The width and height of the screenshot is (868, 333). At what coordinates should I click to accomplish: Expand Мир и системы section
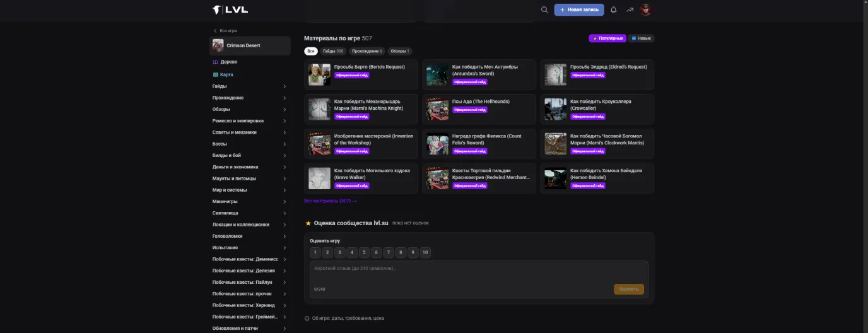250,190
